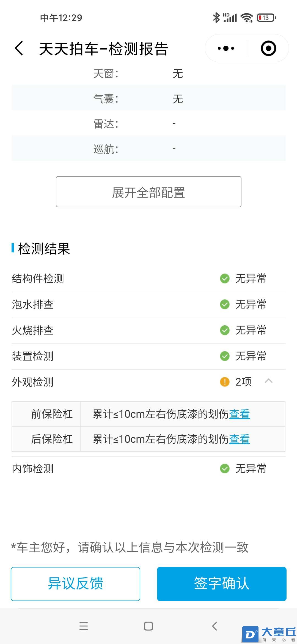297x644 pixels.
Task: Open the three-dot mini program menu
Action: tap(226, 48)
